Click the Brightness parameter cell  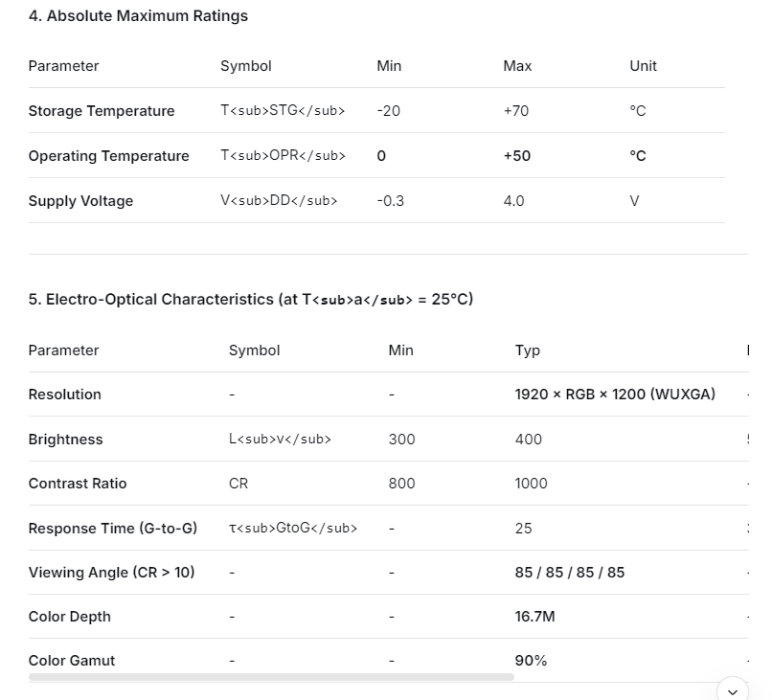65,440
